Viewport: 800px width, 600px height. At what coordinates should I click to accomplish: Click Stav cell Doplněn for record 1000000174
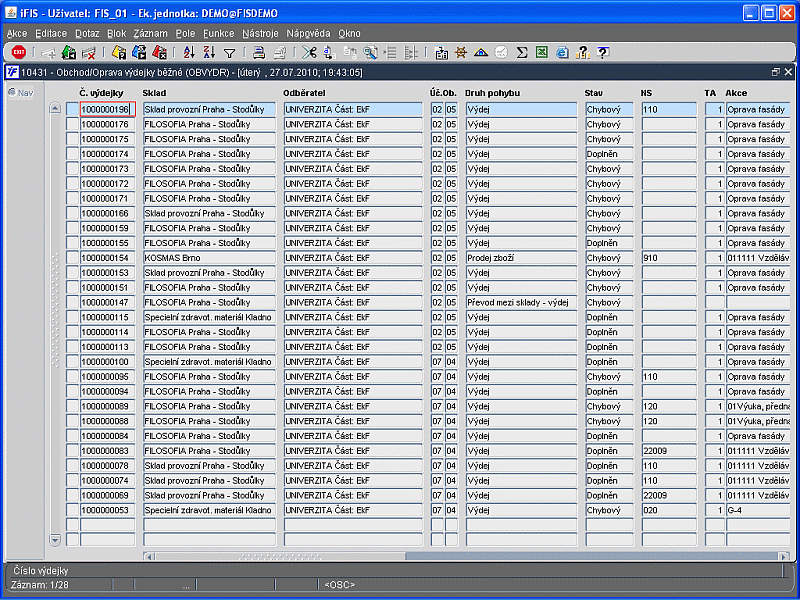609,154
